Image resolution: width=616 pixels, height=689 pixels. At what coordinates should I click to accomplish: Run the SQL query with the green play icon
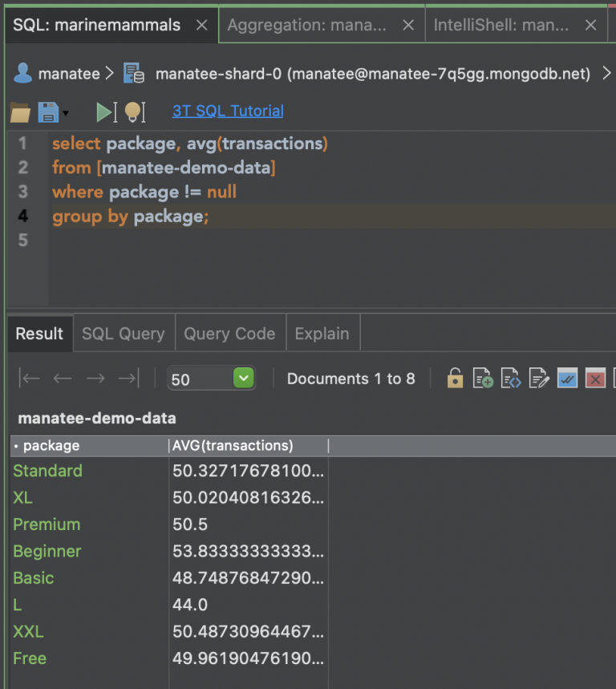tap(105, 112)
